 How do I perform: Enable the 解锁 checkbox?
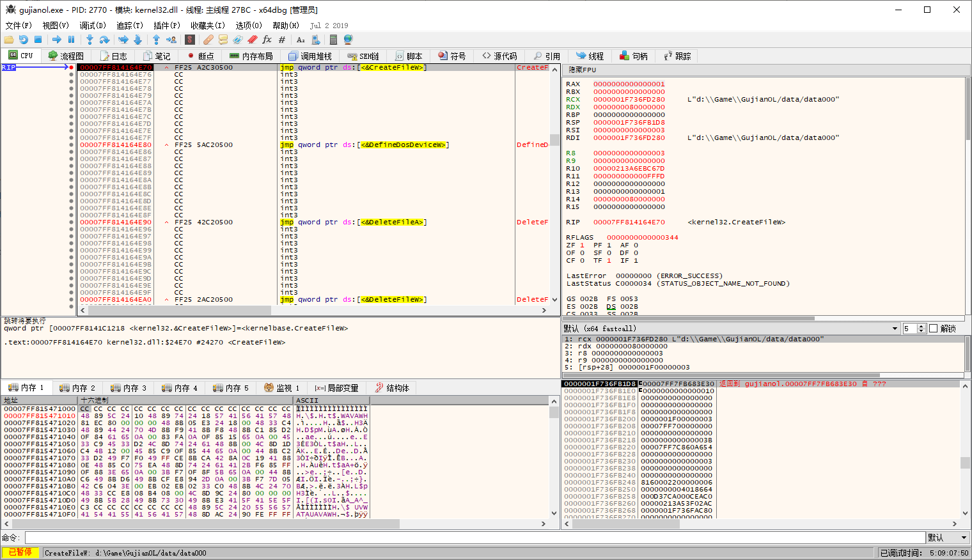click(933, 329)
